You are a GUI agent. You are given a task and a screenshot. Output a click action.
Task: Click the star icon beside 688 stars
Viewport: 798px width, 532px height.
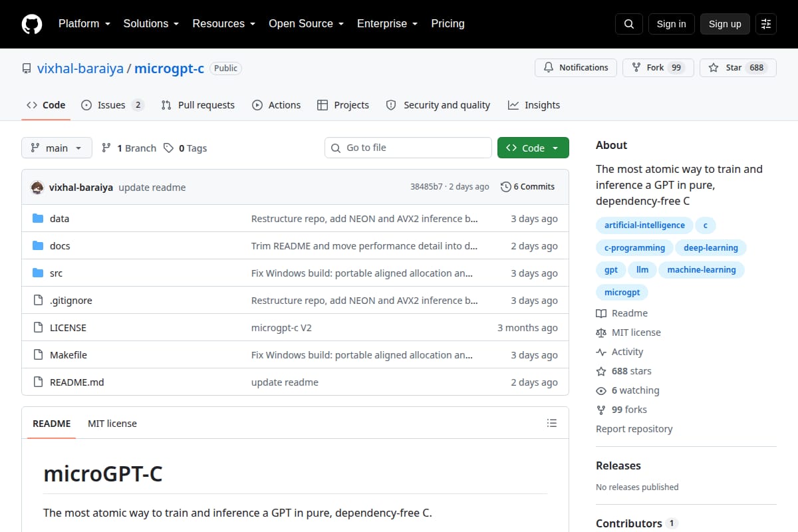[x=601, y=371]
